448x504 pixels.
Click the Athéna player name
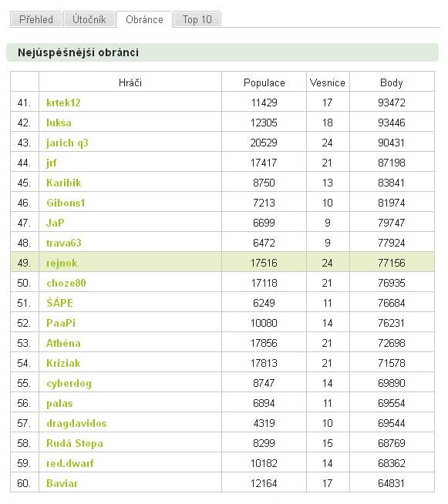(63, 343)
